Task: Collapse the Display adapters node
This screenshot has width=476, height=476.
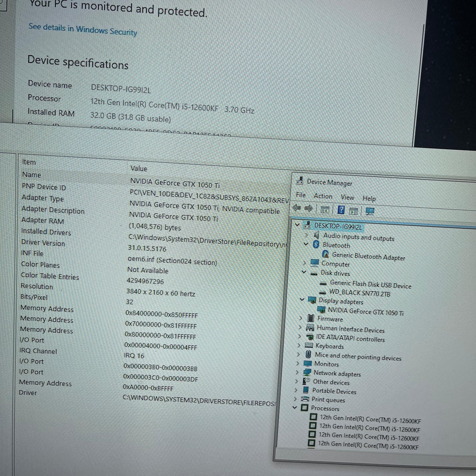Action: pos(302,299)
